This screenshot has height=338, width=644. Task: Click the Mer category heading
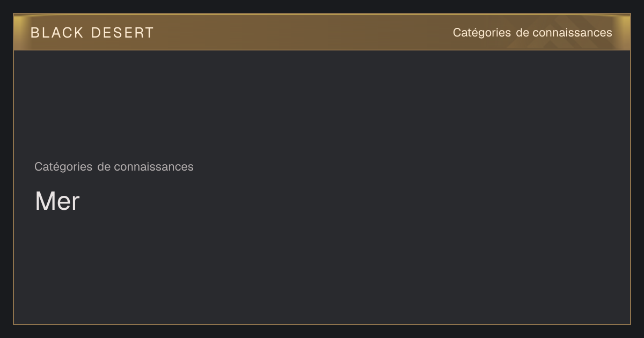tap(57, 201)
